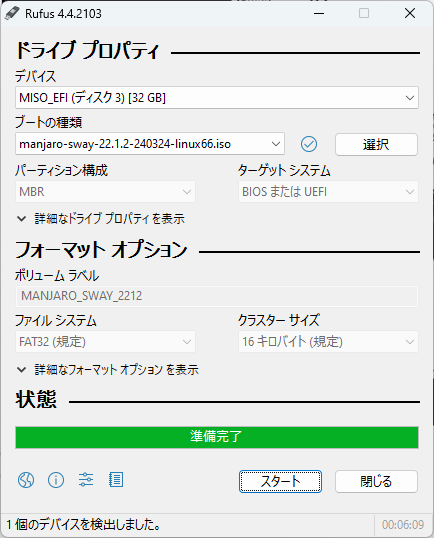The image size is (434, 538).
Task: Click the 閉じる button
Action: pos(376,481)
